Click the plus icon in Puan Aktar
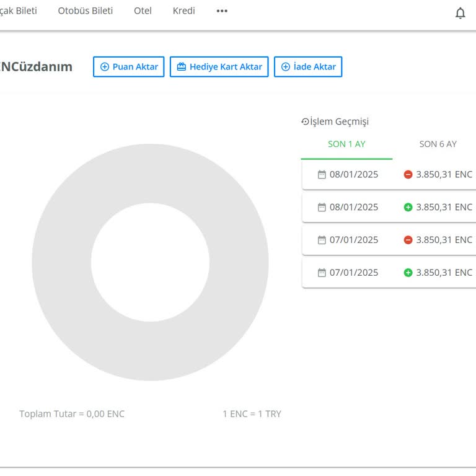The width and height of the screenshot is (476, 476). tap(104, 67)
